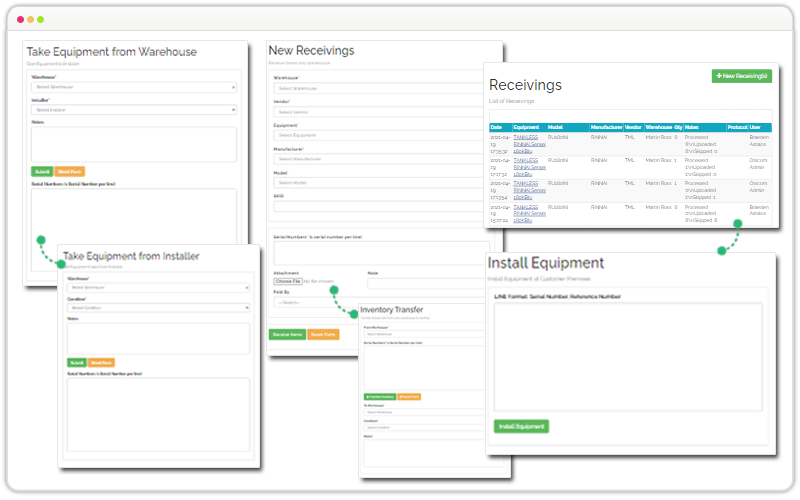Viewport: 800px width, 500px height.
Task: Click Choose File under Attachment
Action: 287,282
